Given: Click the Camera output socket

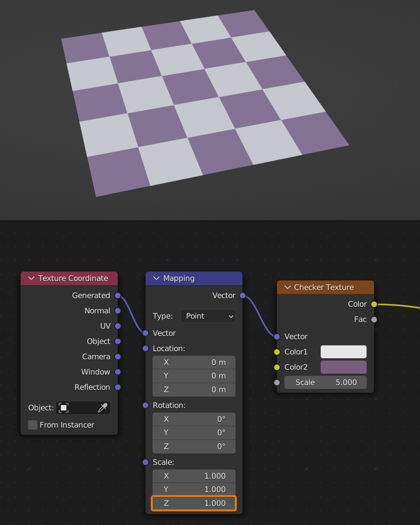Looking at the screenshot, I should (117, 356).
